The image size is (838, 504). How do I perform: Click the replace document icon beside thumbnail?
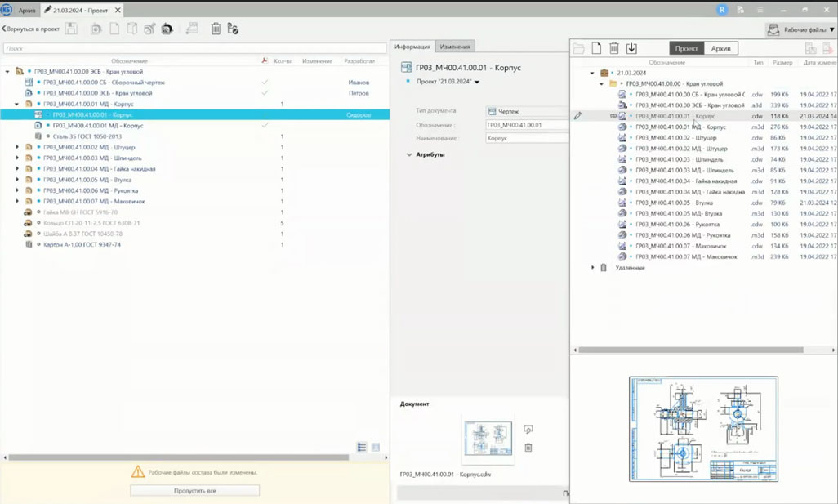click(528, 429)
